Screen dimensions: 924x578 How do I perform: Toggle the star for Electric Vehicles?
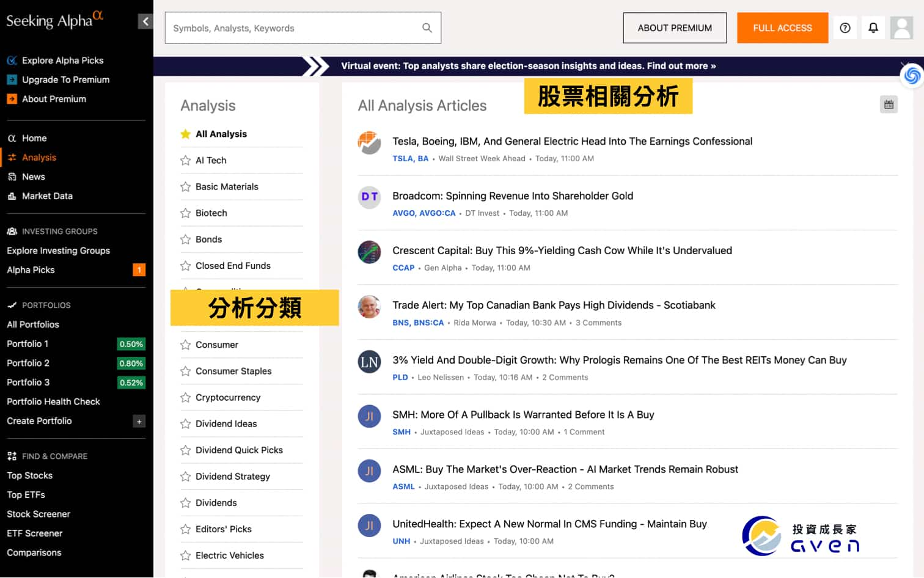(185, 555)
